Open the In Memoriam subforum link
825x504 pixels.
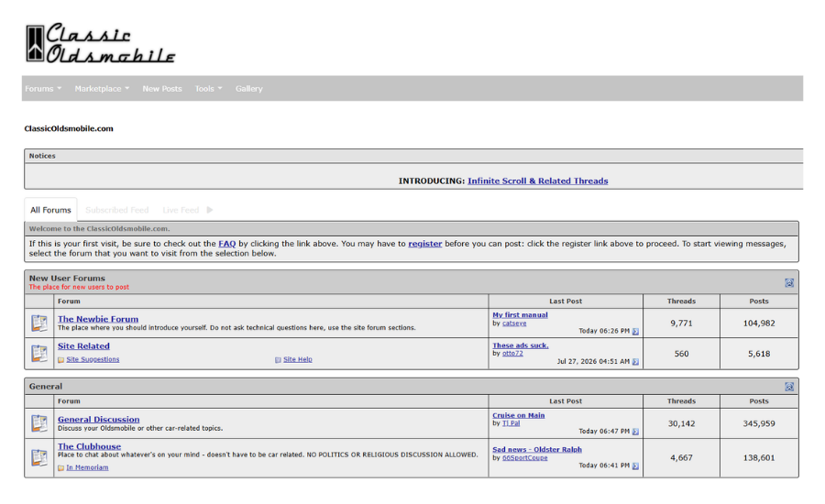(x=87, y=467)
